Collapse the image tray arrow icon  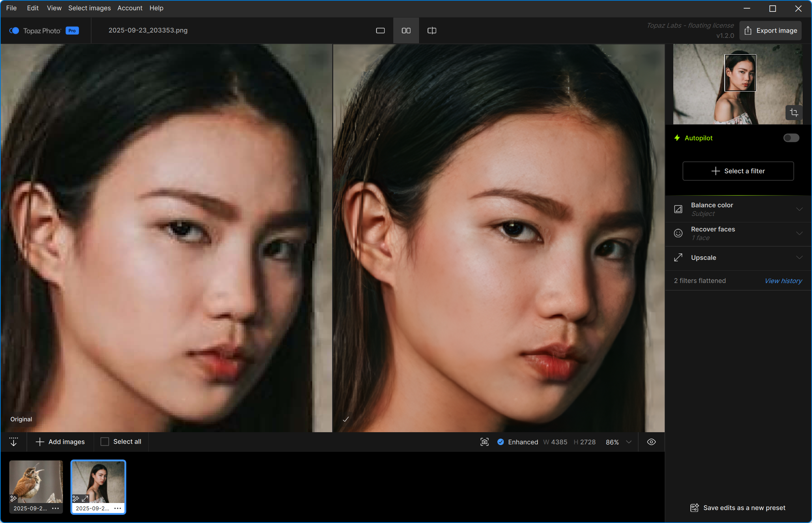click(14, 442)
